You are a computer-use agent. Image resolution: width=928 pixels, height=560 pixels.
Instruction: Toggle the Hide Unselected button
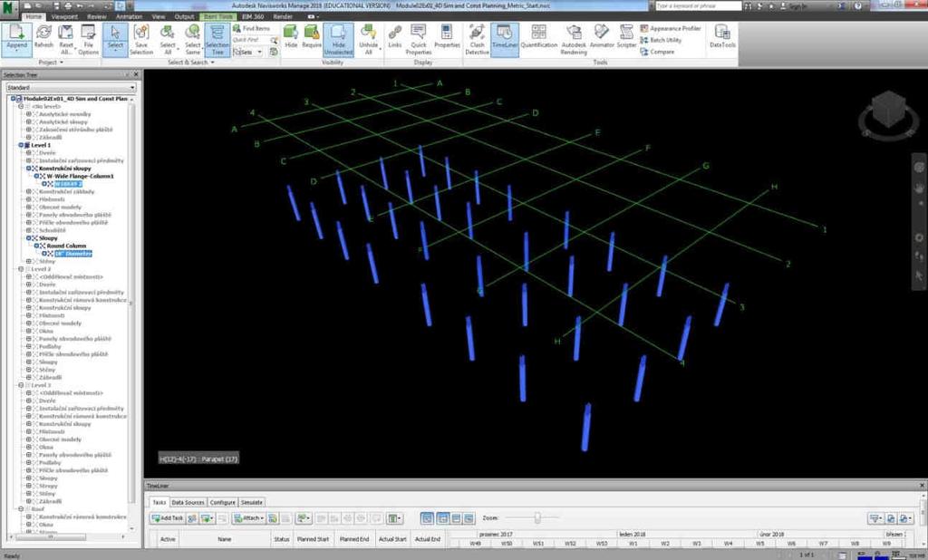tap(338, 40)
